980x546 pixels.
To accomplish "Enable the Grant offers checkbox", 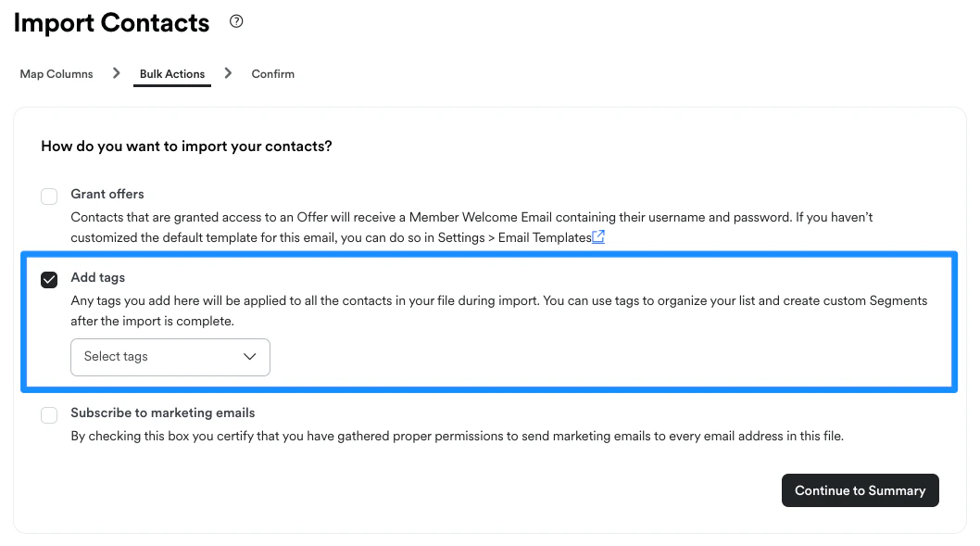I will pos(49,196).
